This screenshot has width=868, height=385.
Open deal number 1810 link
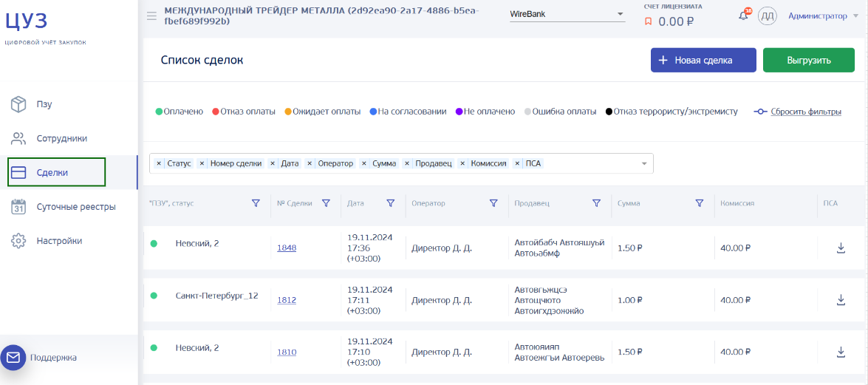[x=287, y=352]
